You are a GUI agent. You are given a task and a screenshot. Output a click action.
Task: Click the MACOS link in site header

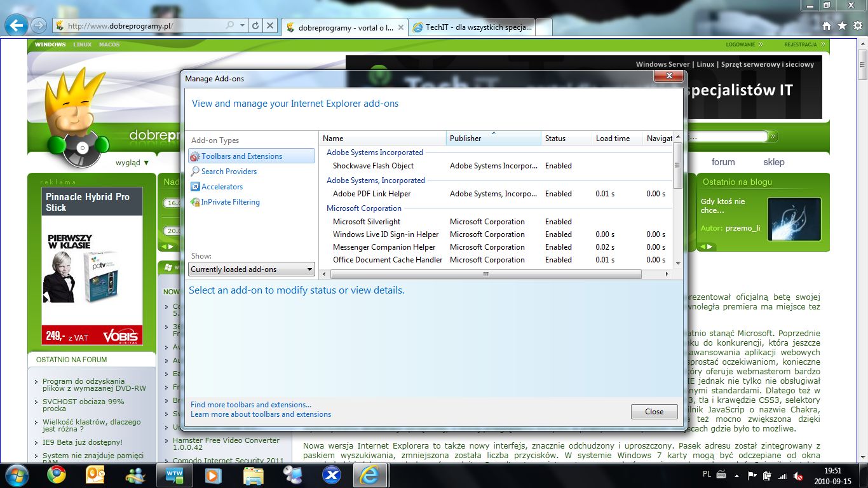(109, 45)
